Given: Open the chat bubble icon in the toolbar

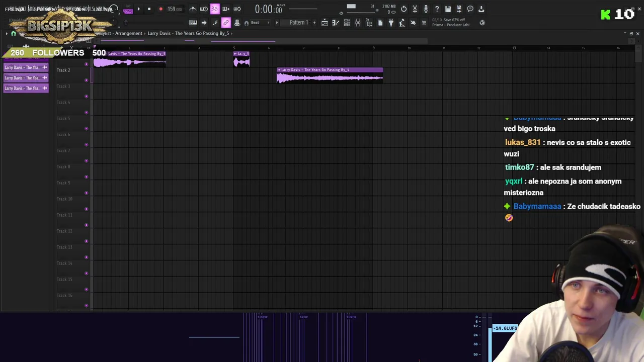Looking at the screenshot, I should tap(470, 9).
